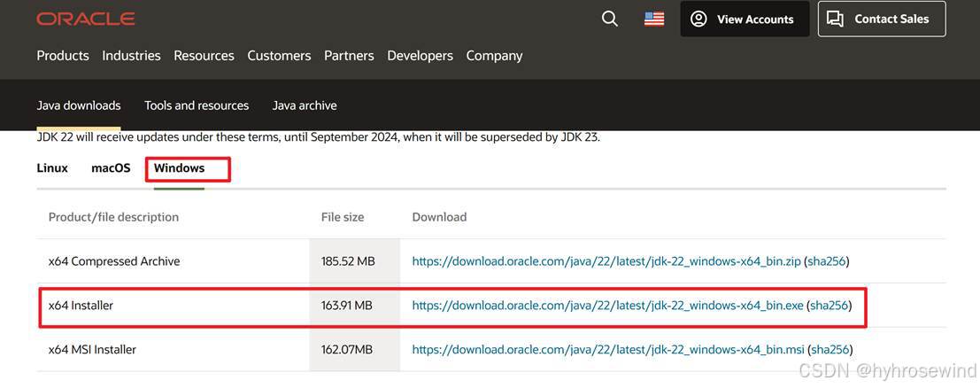Open the Customers menu
Viewport: 980px width, 388px height.
tap(279, 56)
